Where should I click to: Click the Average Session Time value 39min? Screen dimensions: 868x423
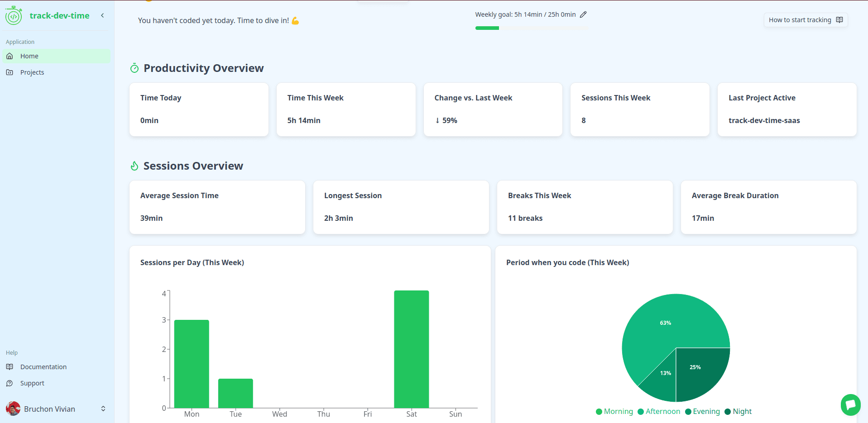point(151,218)
